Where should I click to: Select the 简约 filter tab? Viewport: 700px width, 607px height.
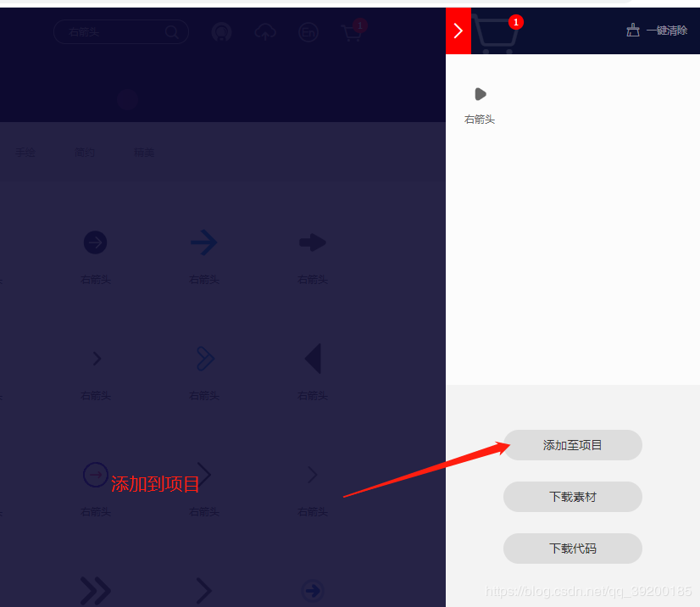click(x=85, y=153)
